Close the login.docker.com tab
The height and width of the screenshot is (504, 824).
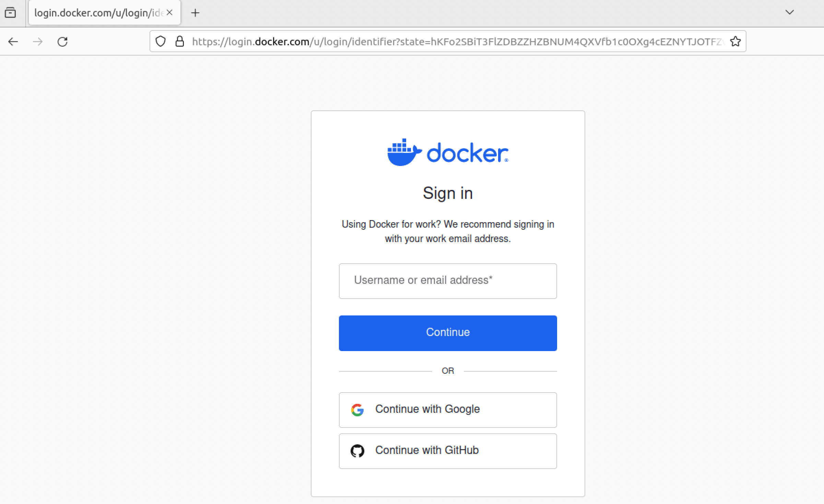(169, 13)
